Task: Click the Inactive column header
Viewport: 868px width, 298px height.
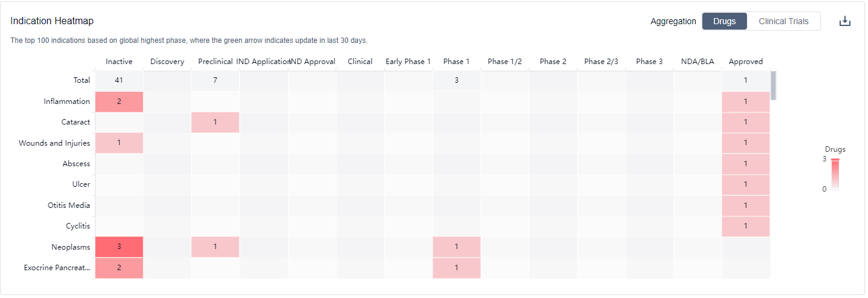Action: 119,62
